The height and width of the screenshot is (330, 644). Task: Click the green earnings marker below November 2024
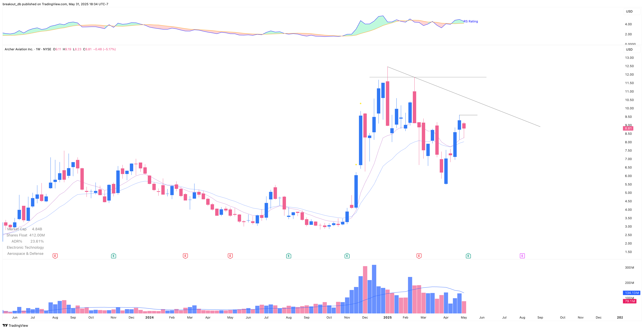347,256
